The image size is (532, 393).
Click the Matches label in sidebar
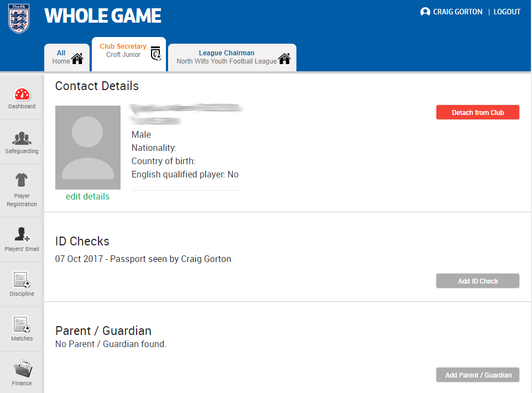[22, 338]
